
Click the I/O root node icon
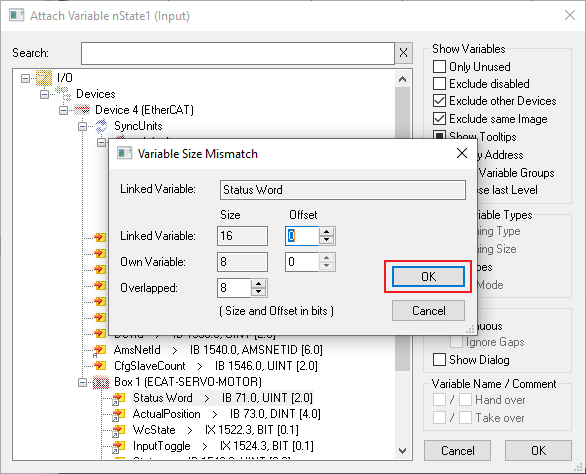pyautogui.click(x=44, y=78)
